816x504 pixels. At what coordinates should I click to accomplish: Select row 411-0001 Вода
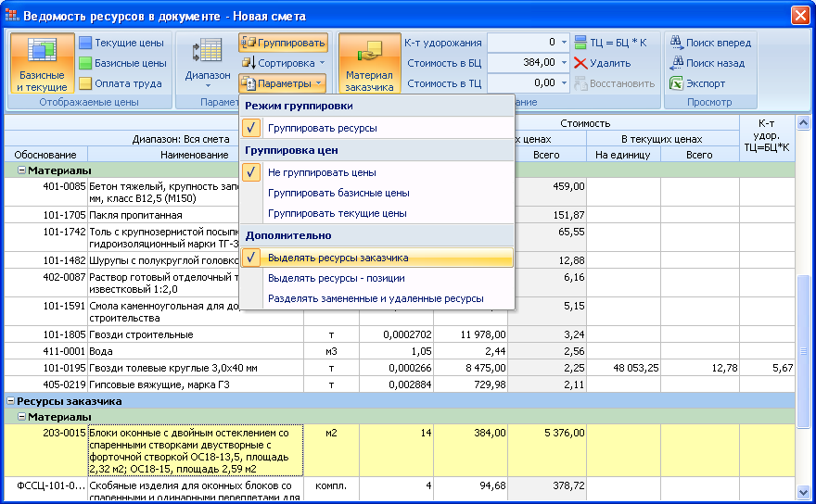click(400, 351)
